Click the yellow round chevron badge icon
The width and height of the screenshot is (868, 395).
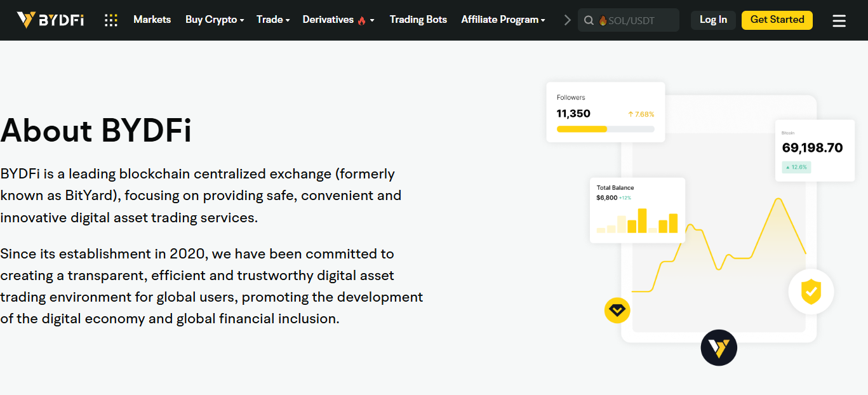[x=617, y=311]
